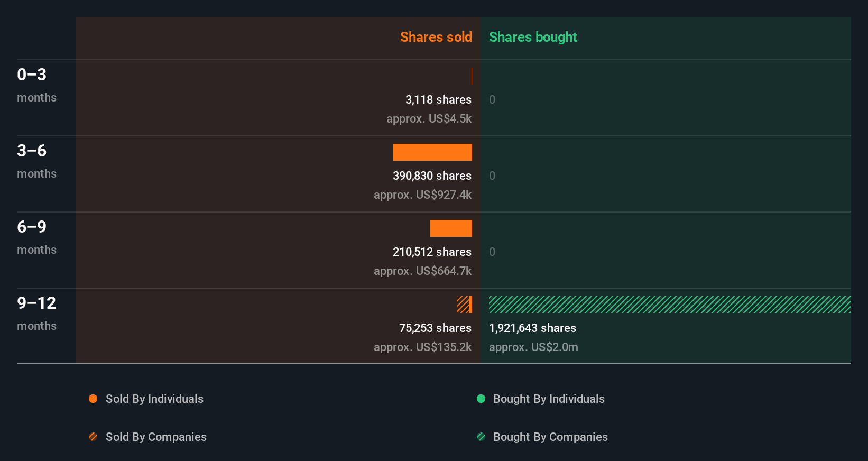Click the approx. US$664.7k value
Image resolution: width=868 pixels, height=461 pixels.
(422, 271)
